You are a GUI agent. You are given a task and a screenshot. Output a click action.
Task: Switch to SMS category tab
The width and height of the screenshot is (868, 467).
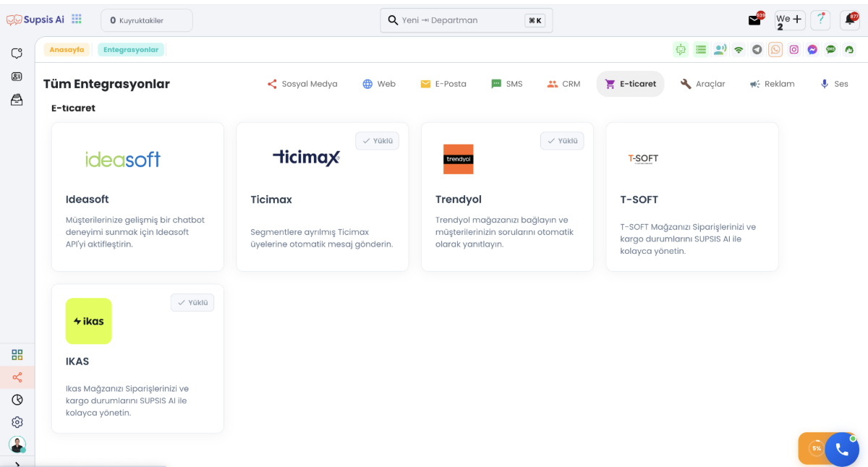coord(506,84)
